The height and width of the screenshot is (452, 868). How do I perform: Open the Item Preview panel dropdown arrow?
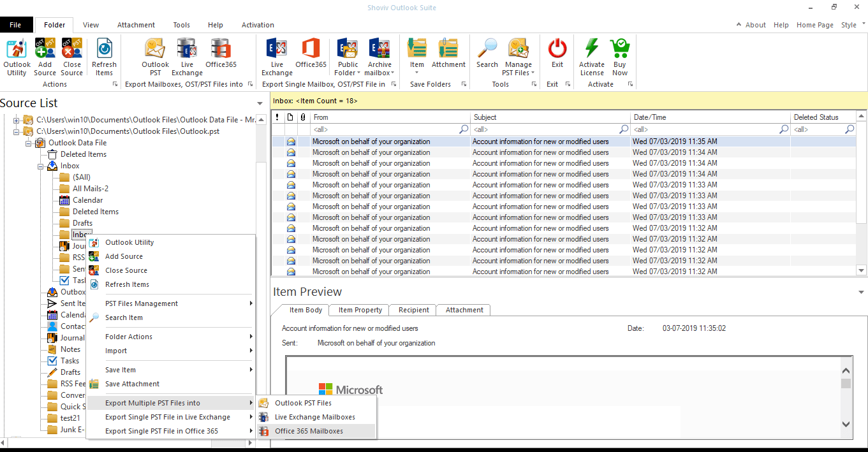(x=862, y=292)
